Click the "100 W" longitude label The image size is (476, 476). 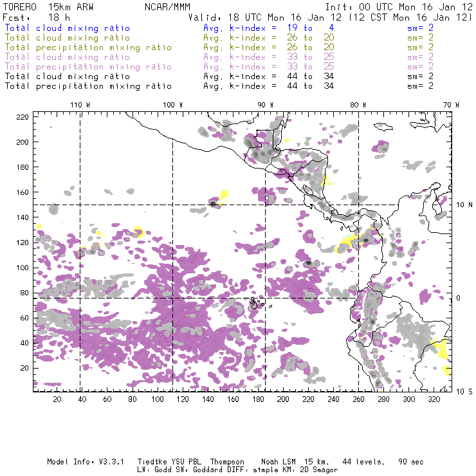(x=173, y=105)
